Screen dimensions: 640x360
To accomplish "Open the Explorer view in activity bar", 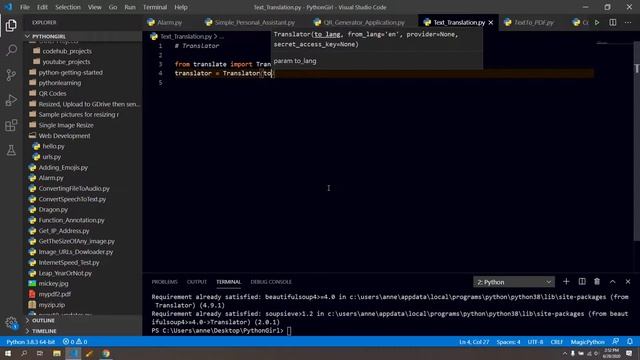I will pyautogui.click(x=11, y=25).
